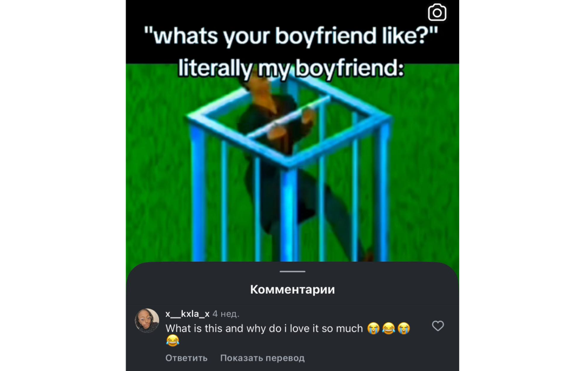588x371 pixels.
Task: Open the camera icon at top right
Action: (437, 12)
